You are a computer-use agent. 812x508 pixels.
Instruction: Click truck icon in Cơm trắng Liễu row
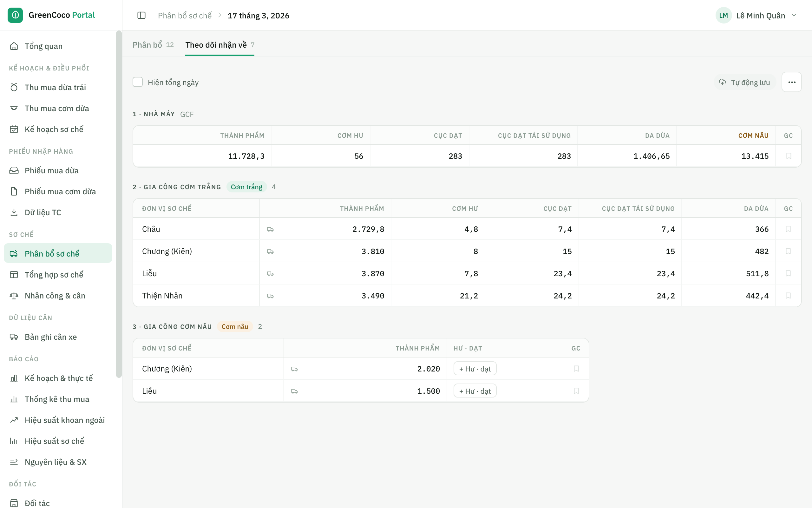(270, 274)
